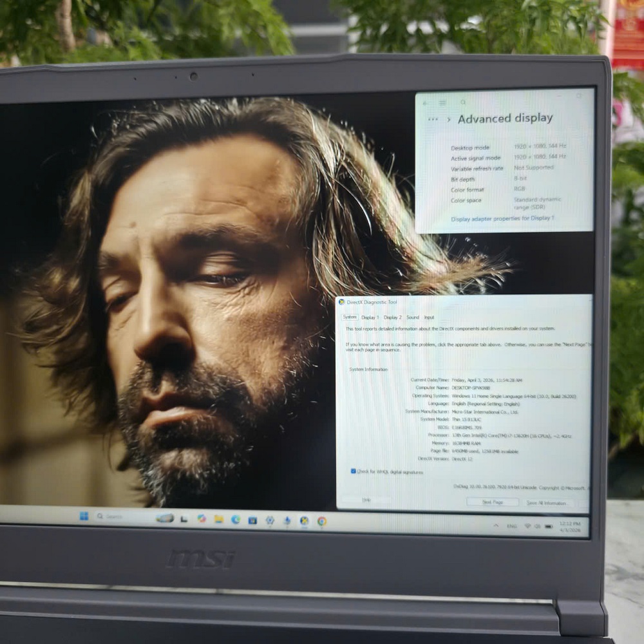Show hidden system tray icons chevron

[496, 526]
